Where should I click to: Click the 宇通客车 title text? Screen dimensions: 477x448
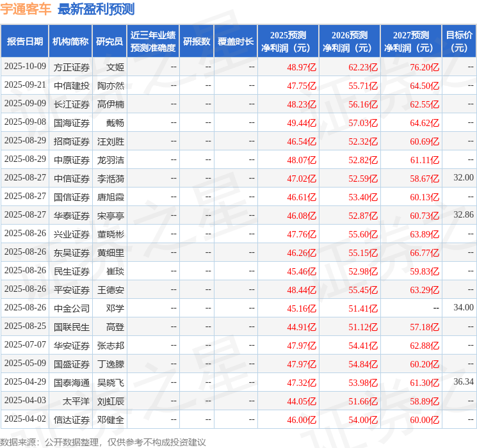point(26,9)
